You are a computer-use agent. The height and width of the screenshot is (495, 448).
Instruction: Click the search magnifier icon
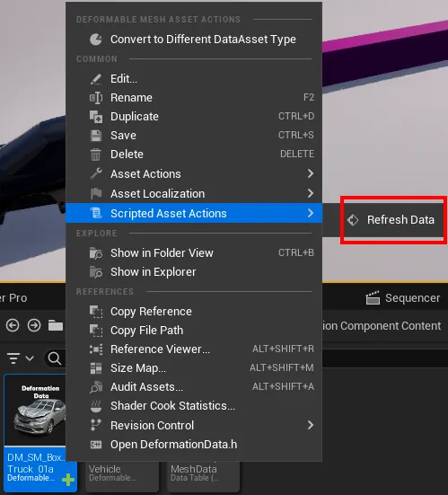[x=54, y=358]
